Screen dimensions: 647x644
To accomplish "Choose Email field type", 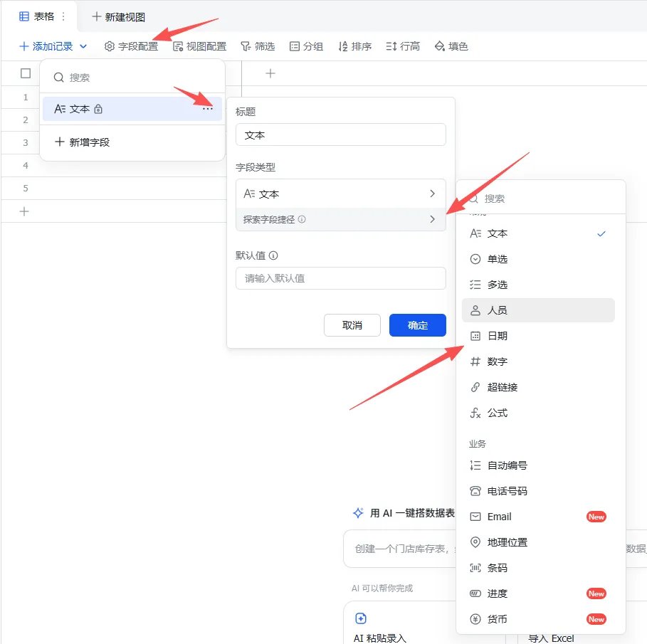I will (x=538, y=517).
